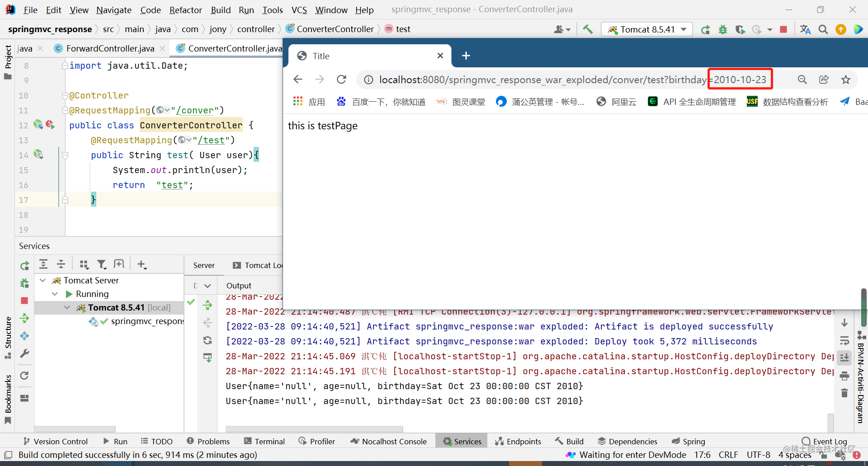
Task: Open the Translate icon in toolbar
Action: [805, 29]
